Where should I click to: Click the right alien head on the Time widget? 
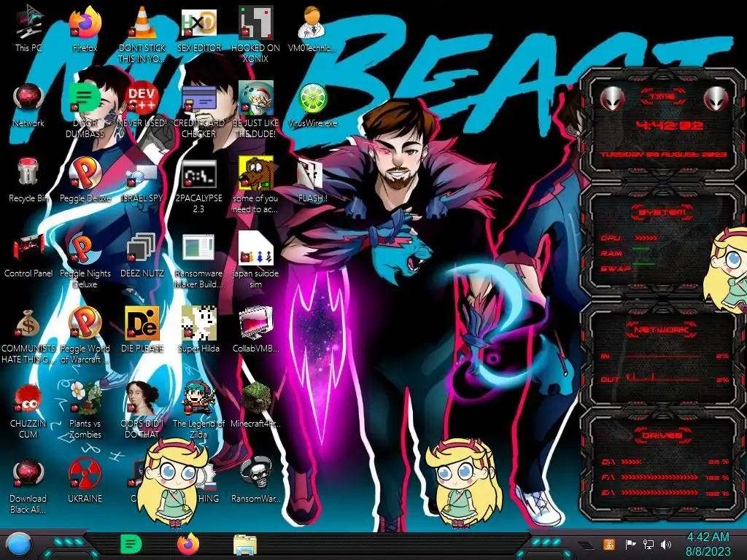[x=716, y=98]
